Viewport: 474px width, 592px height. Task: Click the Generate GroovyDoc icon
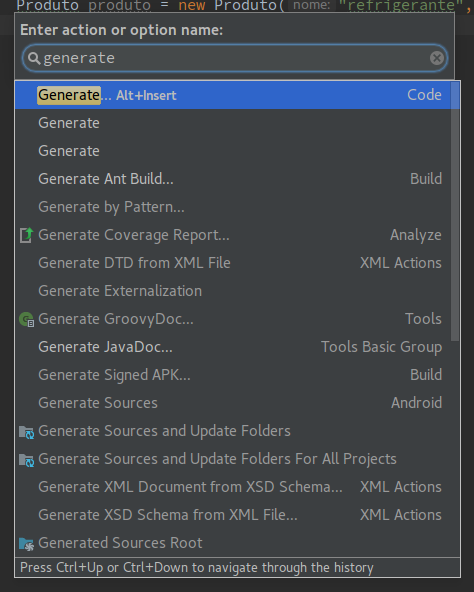pyautogui.click(x=26, y=319)
